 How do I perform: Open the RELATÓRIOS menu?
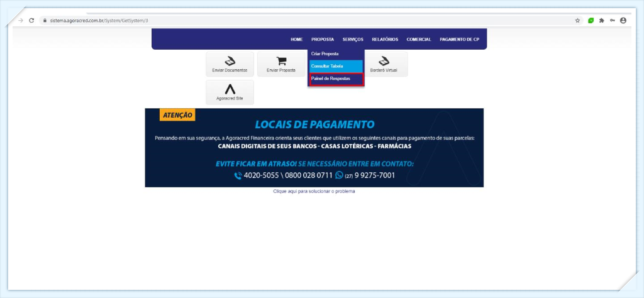(x=385, y=40)
